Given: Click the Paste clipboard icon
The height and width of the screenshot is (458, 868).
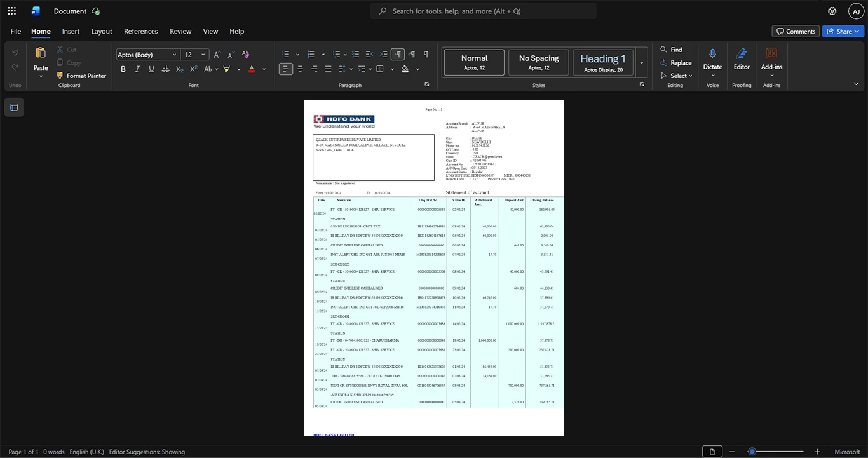Looking at the screenshot, I should 41,53.
